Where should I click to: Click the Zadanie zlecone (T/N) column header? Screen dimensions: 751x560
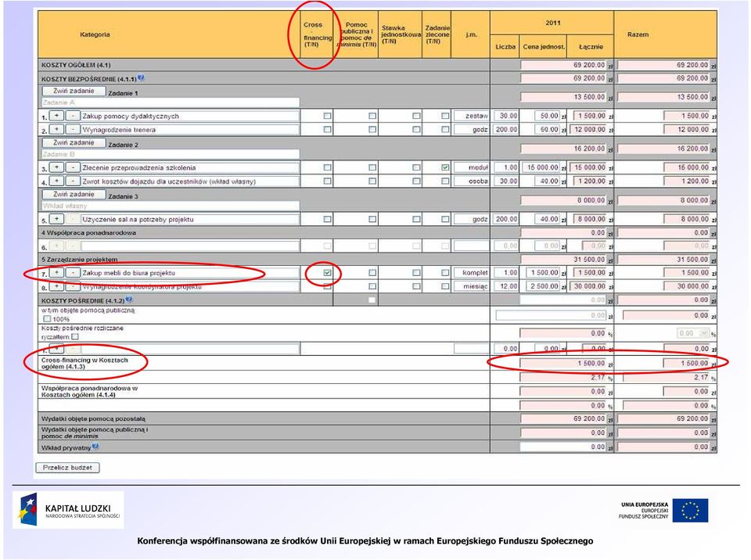(437, 34)
